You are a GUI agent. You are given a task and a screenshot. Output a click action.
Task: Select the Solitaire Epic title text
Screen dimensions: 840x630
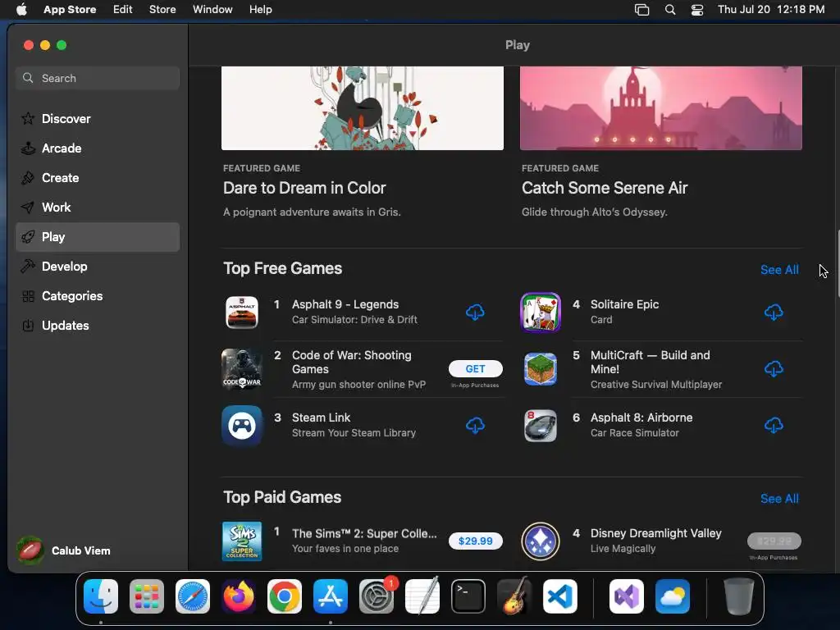pyautogui.click(x=624, y=304)
